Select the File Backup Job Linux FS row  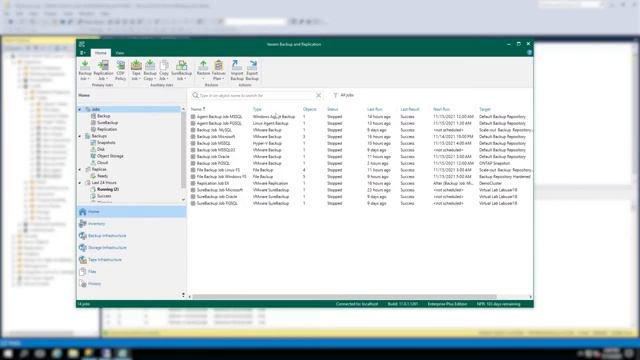pyautogui.click(x=361, y=170)
